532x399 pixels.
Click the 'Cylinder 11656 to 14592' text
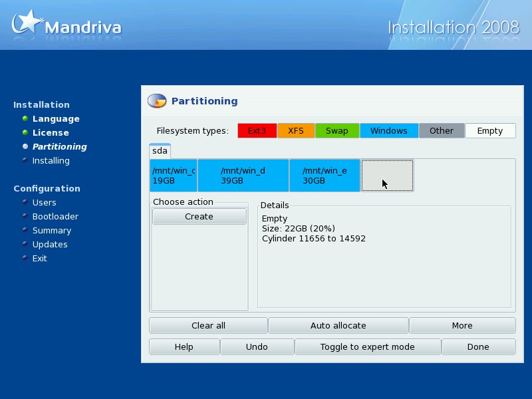pyautogui.click(x=314, y=239)
